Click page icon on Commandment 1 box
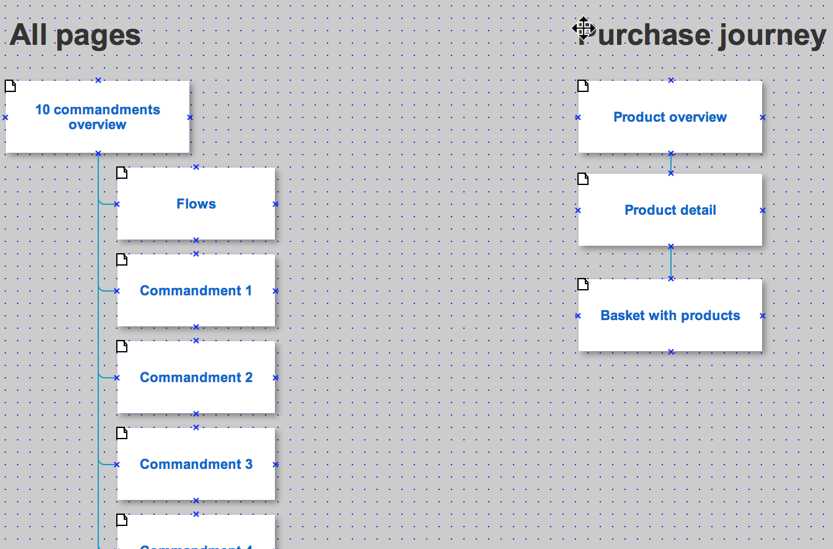 [x=122, y=259]
